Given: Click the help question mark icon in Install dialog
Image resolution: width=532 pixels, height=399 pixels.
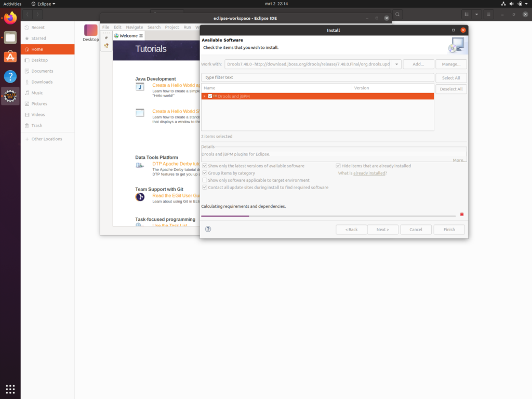Looking at the screenshot, I should [x=208, y=229].
